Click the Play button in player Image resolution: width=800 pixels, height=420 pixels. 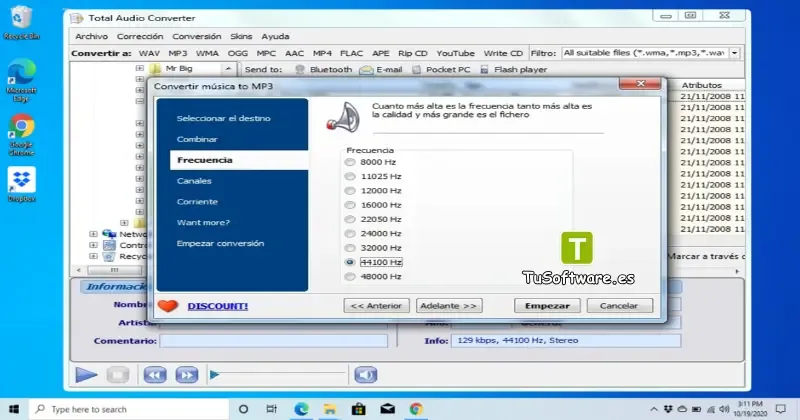[86, 375]
